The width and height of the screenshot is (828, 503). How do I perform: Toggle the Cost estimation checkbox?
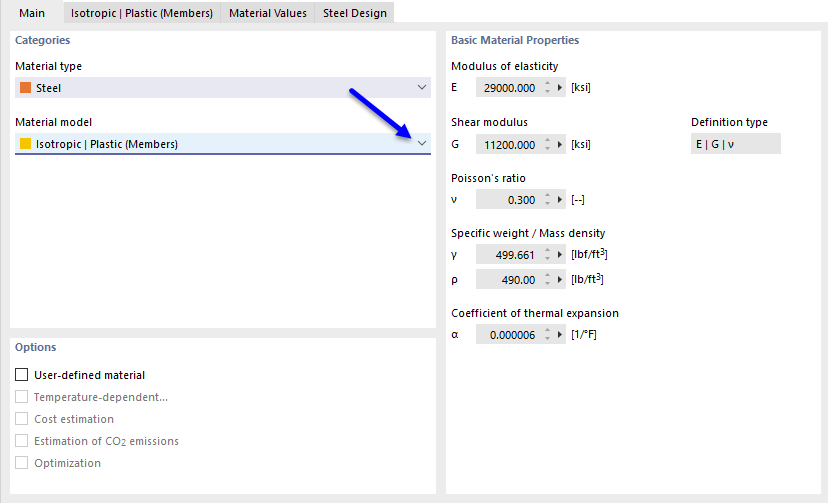[x=22, y=419]
